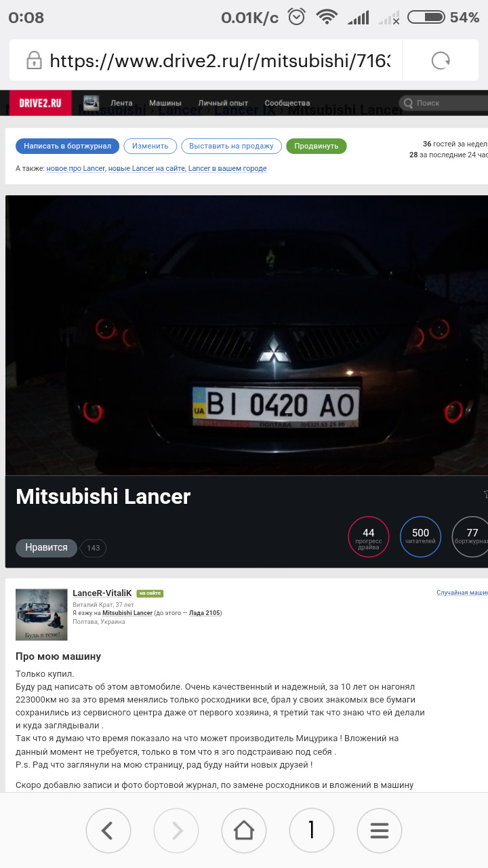
Task: Tap the small car avatar in site header
Action: (91, 103)
